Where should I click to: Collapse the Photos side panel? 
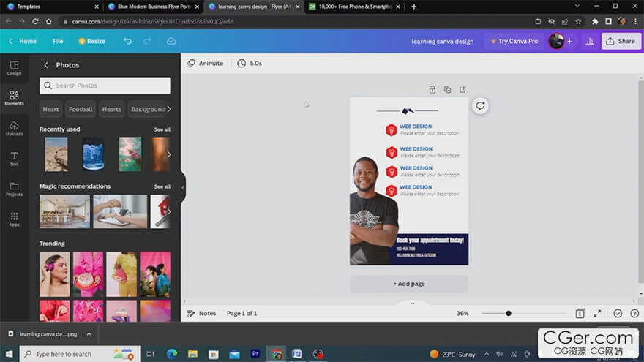point(183,188)
